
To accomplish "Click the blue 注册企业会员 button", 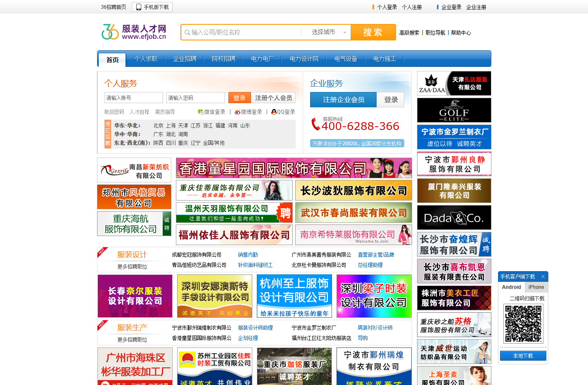I will click(344, 99).
